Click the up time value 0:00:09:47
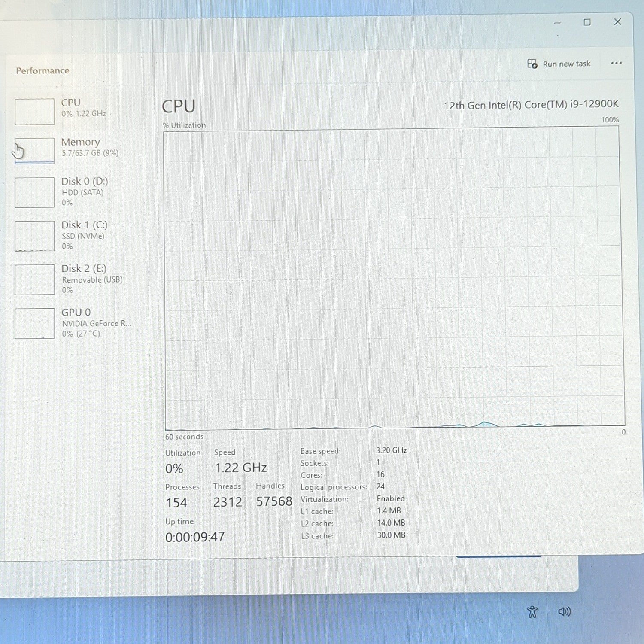 click(195, 537)
